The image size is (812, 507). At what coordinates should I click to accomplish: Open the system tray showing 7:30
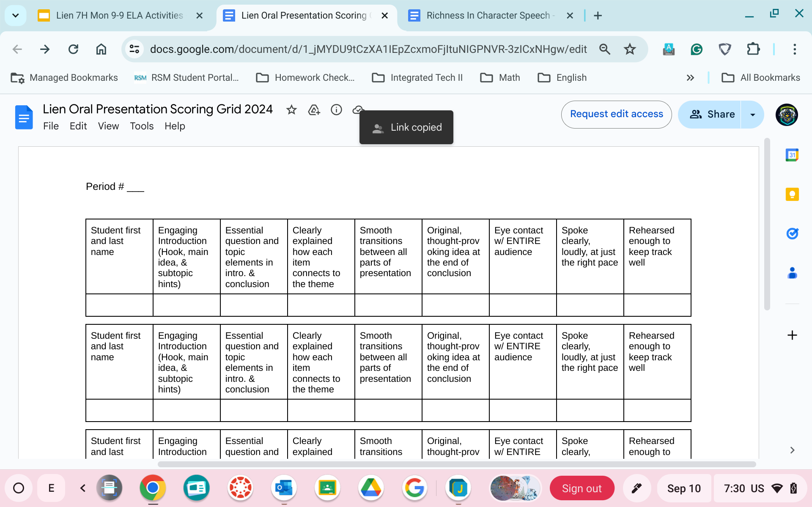pos(760,488)
